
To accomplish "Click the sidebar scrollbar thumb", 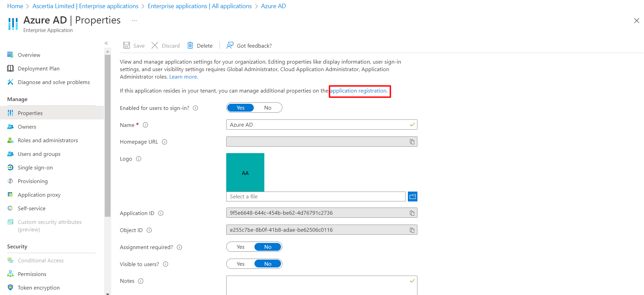I will pyautogui.click(x=108, y=135).
